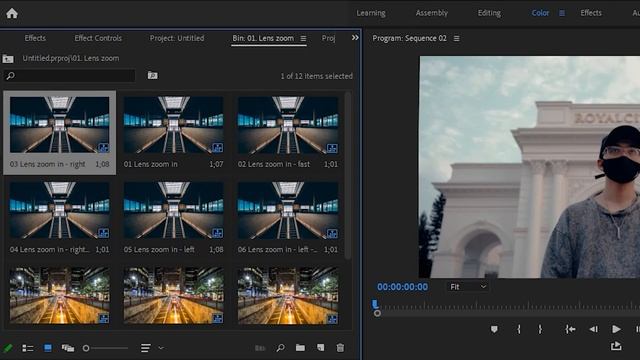Toggle the read/write pencil icon

[x=8, y=348]
